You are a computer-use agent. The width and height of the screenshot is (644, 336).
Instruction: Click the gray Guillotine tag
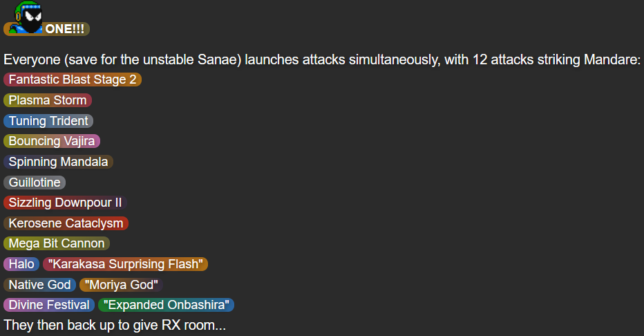coord(35,183)
